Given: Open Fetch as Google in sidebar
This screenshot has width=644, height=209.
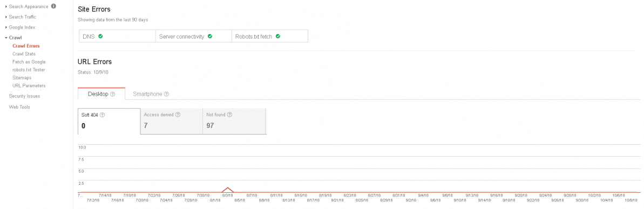Looking at the screenshot, I should 29,62.
